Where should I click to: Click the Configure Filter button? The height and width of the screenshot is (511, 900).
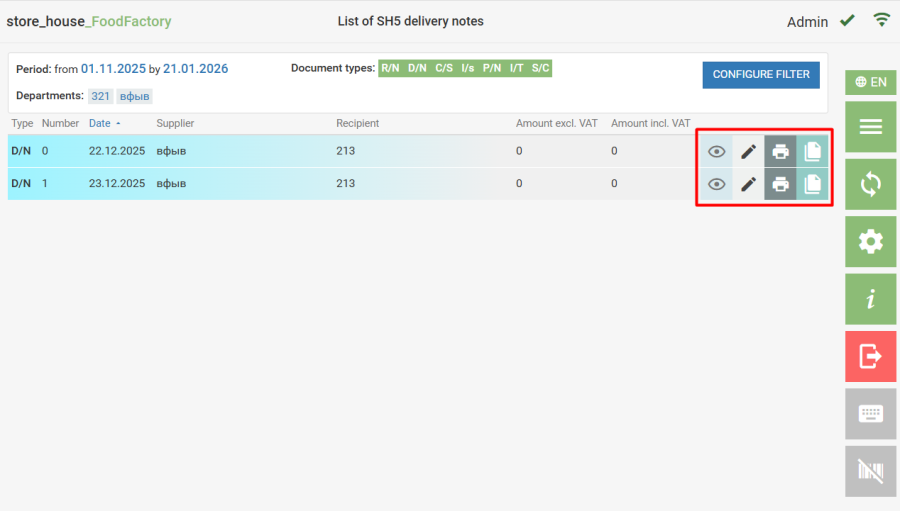[x=761, y=75]
